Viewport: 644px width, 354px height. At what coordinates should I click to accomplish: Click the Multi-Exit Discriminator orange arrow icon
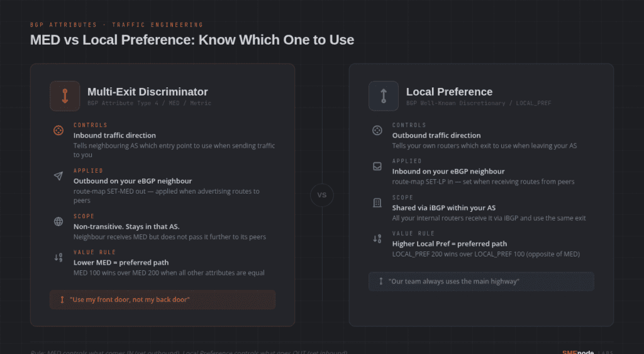tap(65, 96)
